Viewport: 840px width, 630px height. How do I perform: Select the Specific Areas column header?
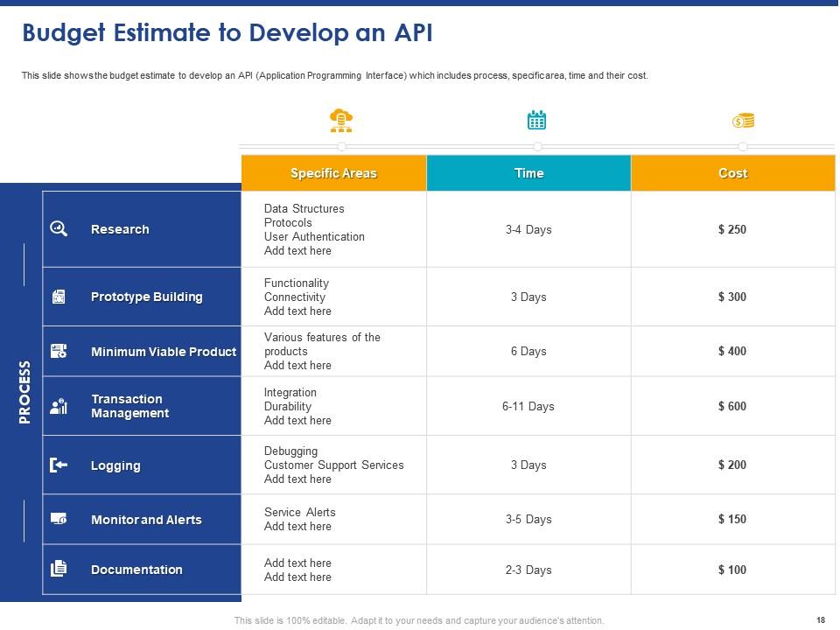coord(333,173)
